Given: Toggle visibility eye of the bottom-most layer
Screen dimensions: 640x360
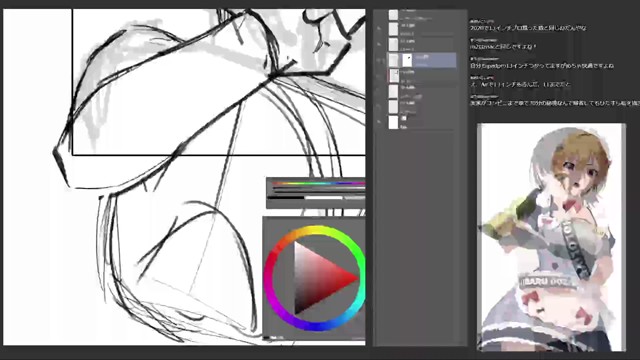Looking at the screenshot, I should tap(379, 122).
